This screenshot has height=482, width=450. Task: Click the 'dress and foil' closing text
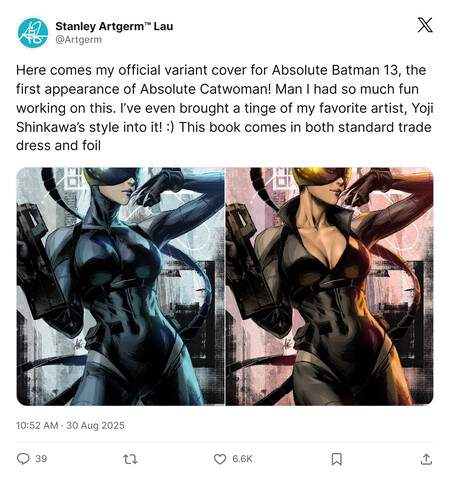tap(58, 146)
